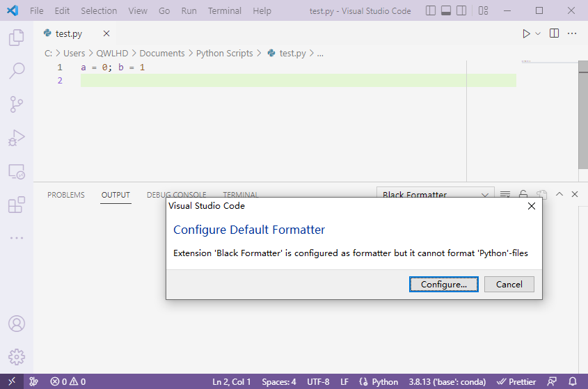Open the Remote Explorer view
This screenshot has width=588, height=389.
(17, 171)
